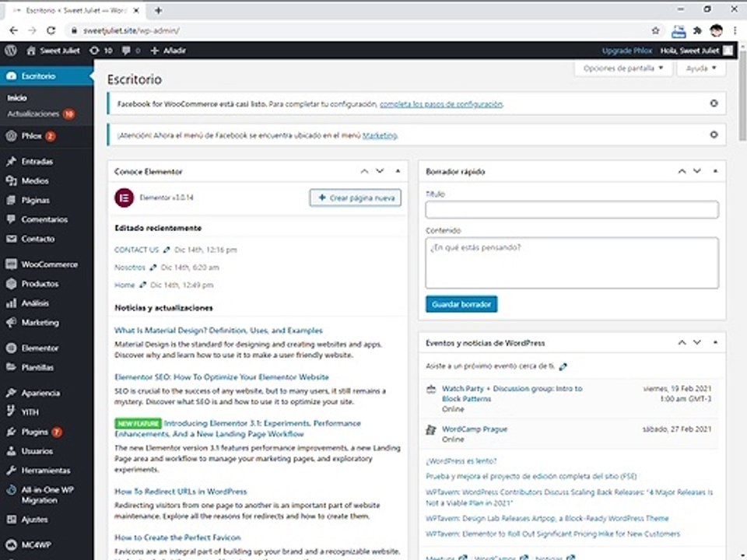The height and width of the screenshot is (560, 747).
Task: Dismiss the Facebook for WooCommerce notice
Action: coord(714,103)
